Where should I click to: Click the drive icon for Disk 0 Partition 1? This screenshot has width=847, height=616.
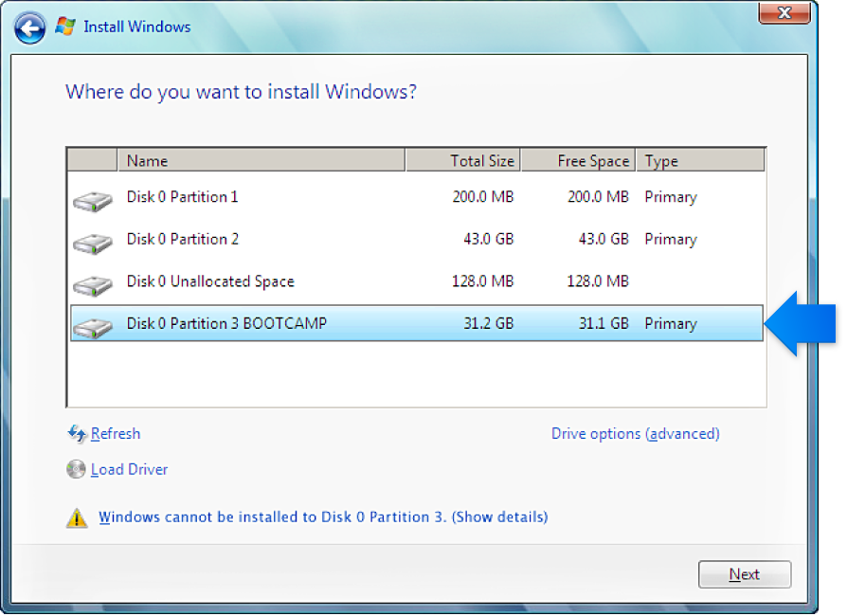pyautogui.click(x=93, y=202)
